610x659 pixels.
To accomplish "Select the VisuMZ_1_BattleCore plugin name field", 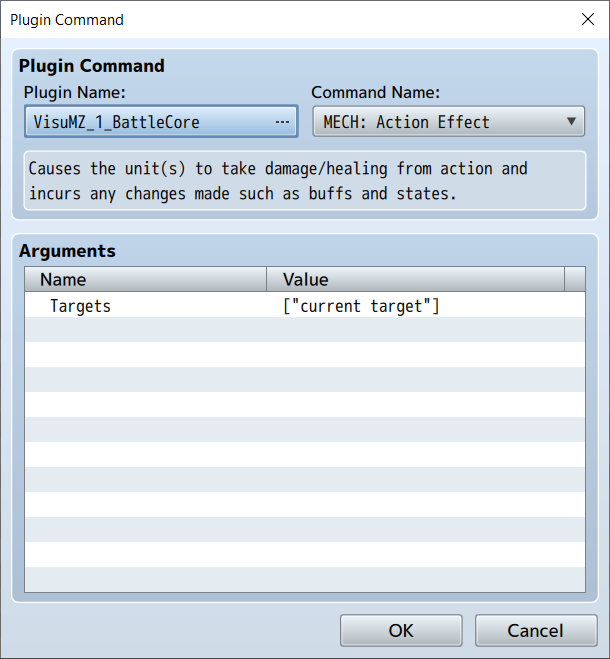I will (150, 122).
